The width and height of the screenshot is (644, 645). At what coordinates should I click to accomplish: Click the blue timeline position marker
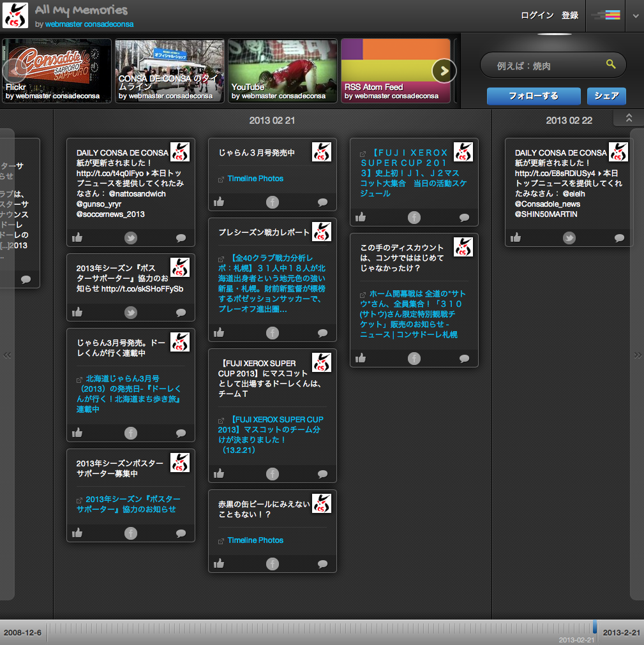pos(595,626)
